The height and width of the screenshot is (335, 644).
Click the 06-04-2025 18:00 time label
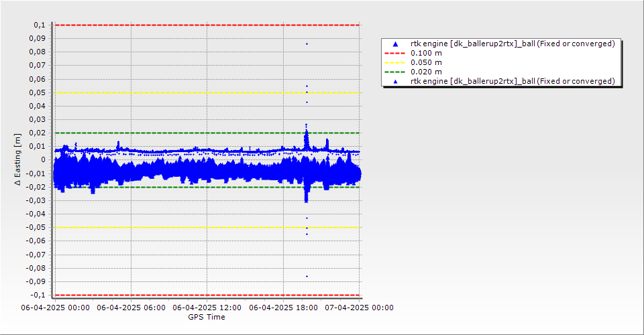[283, 308]
